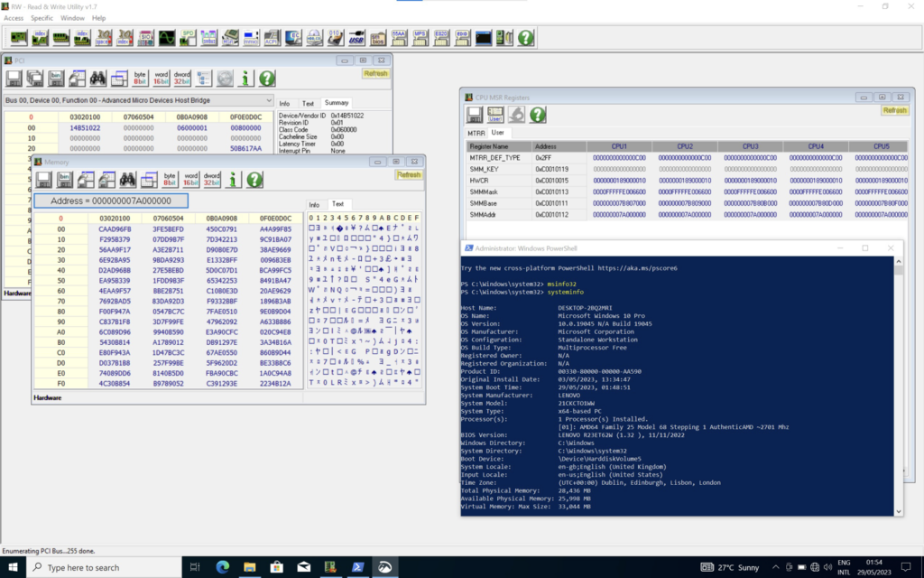Open the PCI device tool in main toolbar
The height and width of the screenshot is (578, 924).
pos(18,38)
